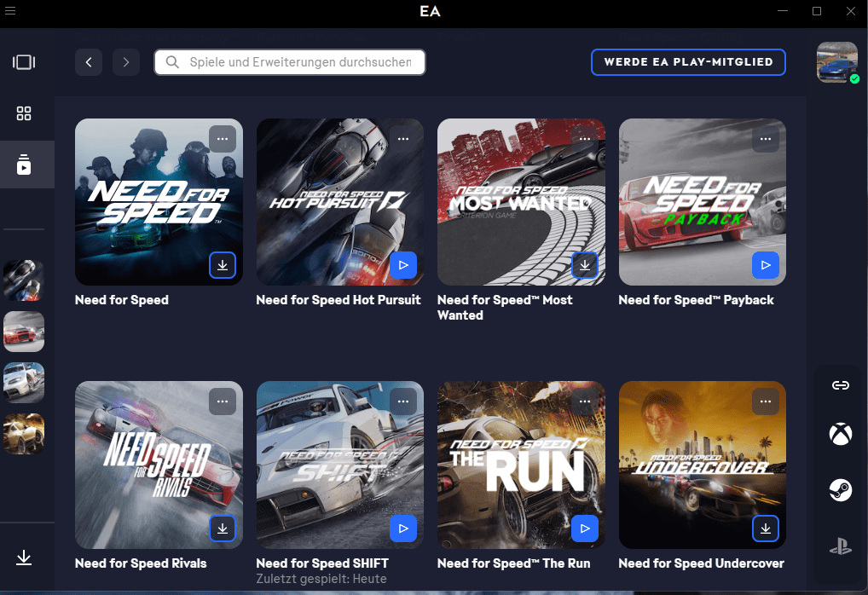Open the Need for Speed SHIFT title
868x595 pixels.
click(322, 563)
